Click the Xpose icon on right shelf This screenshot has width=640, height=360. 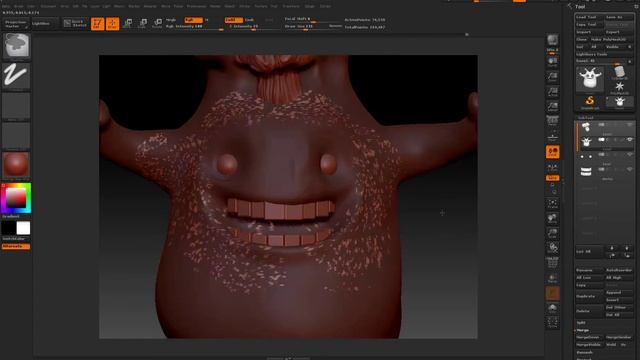click(552, 322)
